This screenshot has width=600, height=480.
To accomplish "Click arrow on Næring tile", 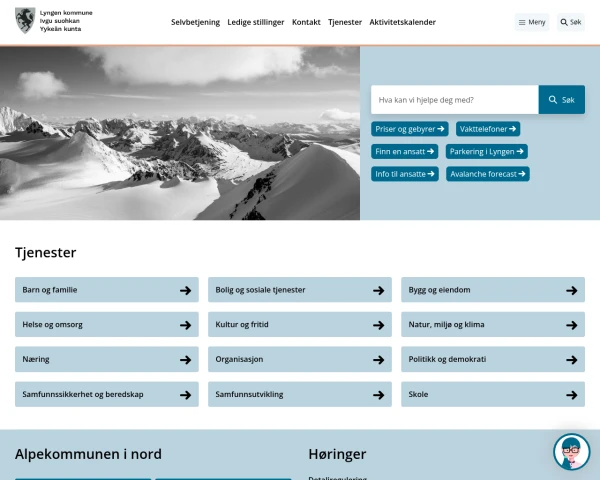I will 186,360.
